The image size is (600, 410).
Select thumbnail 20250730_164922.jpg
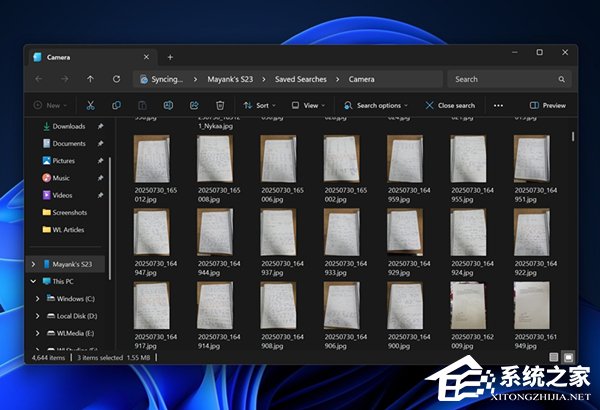click(532, 232)
